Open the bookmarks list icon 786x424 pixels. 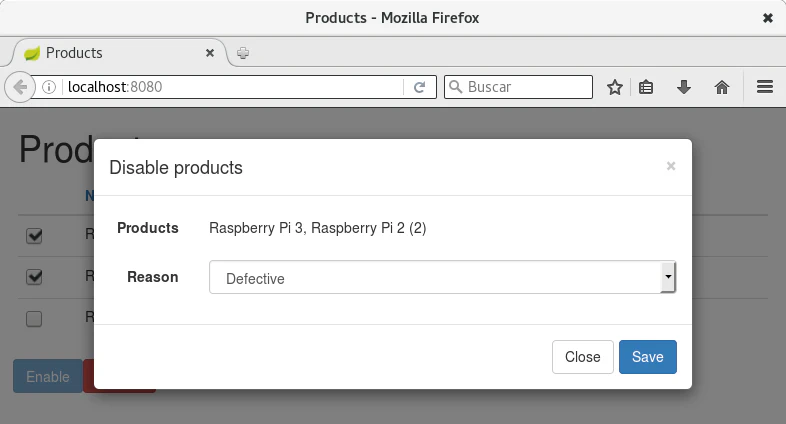coord(646,87)
